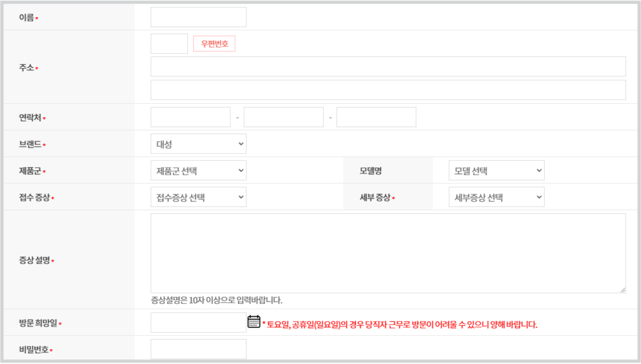Click the 연락처 label
This screenshot has height=364, width=641.
[30, 118]
